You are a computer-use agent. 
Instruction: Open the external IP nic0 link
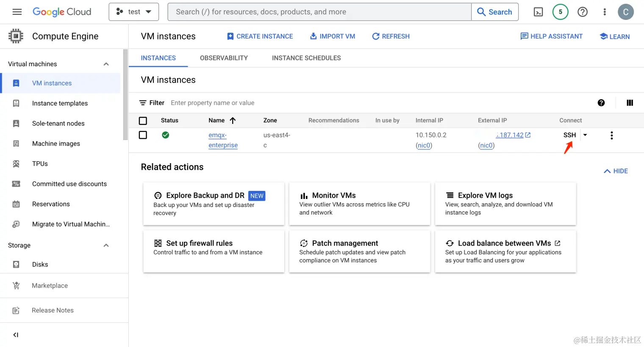(486, 146)
